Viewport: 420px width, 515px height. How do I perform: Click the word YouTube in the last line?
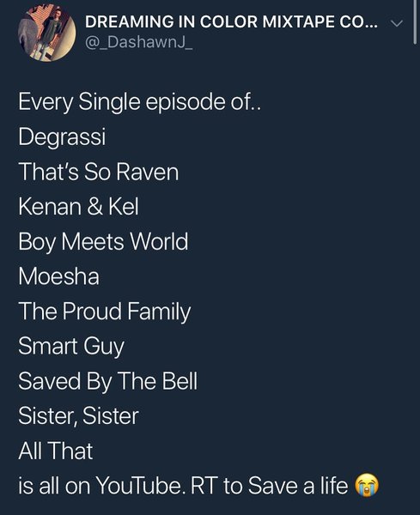coord(140,486)
